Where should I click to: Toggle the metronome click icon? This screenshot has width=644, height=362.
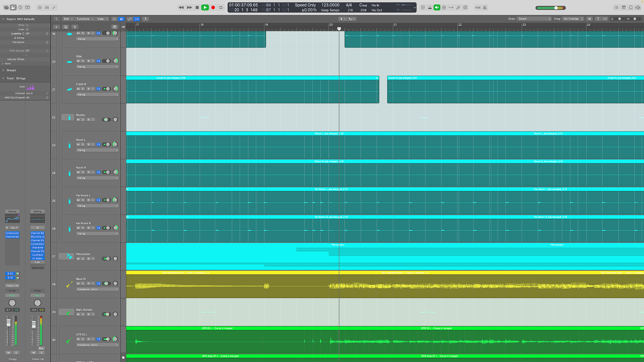(485, 7)
